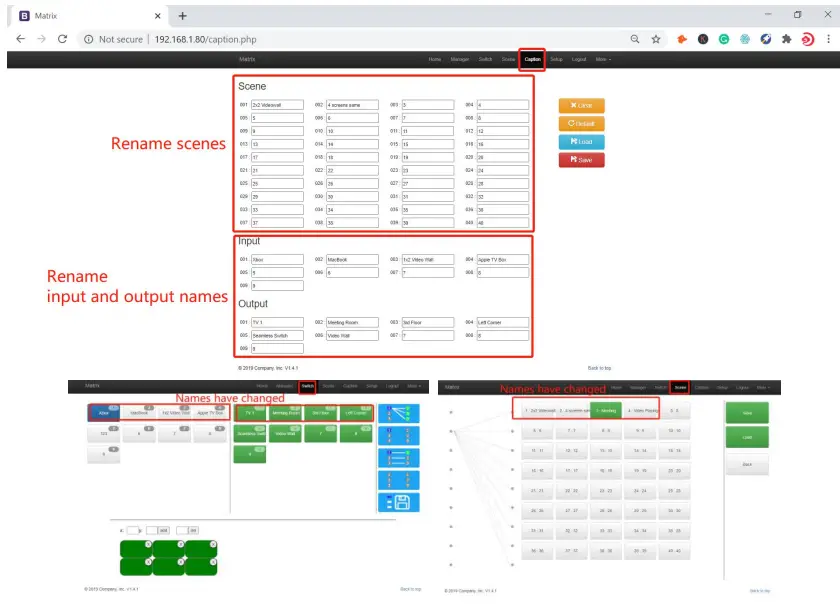Click the fourth blue routing icon above save
This screenshot has height=610, width=840.
[x=399, y=480]
